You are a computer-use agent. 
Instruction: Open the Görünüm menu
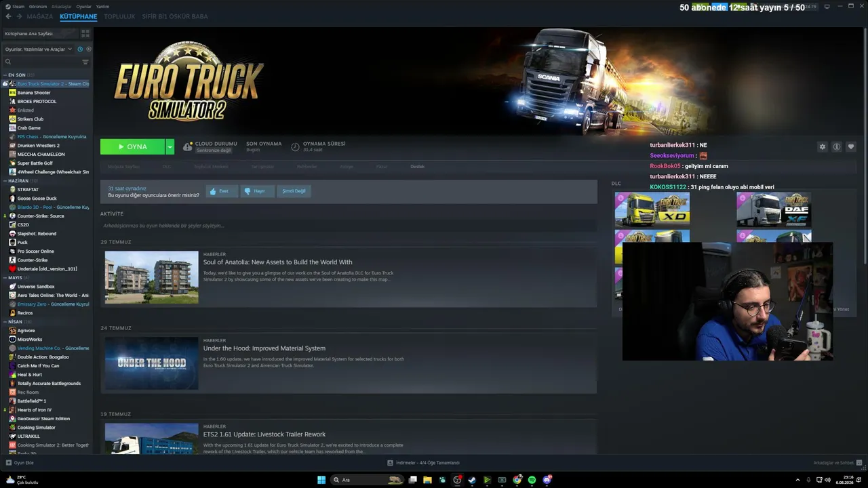[x=38, y=6]
